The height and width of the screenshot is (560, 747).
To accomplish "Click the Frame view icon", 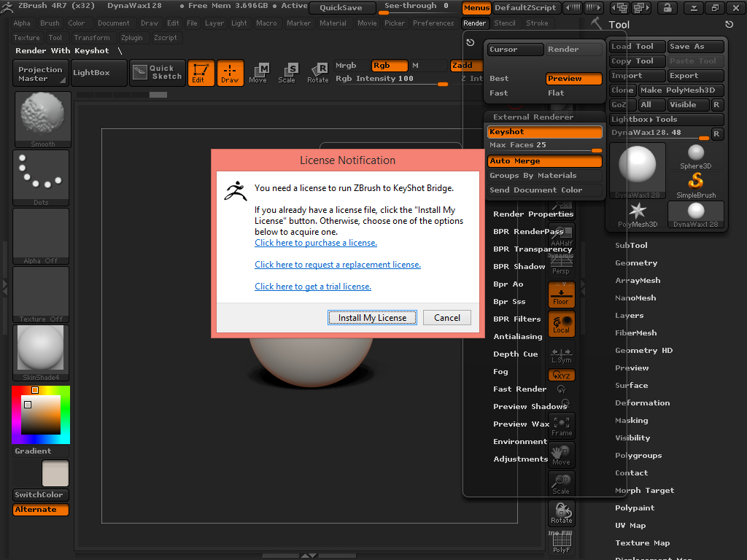I will coord(561,426).
